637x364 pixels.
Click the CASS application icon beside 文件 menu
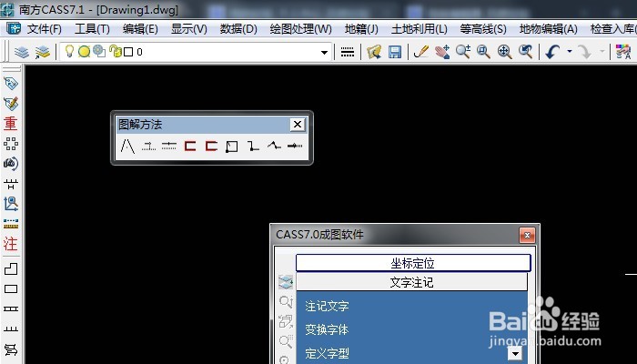point(14,28)
